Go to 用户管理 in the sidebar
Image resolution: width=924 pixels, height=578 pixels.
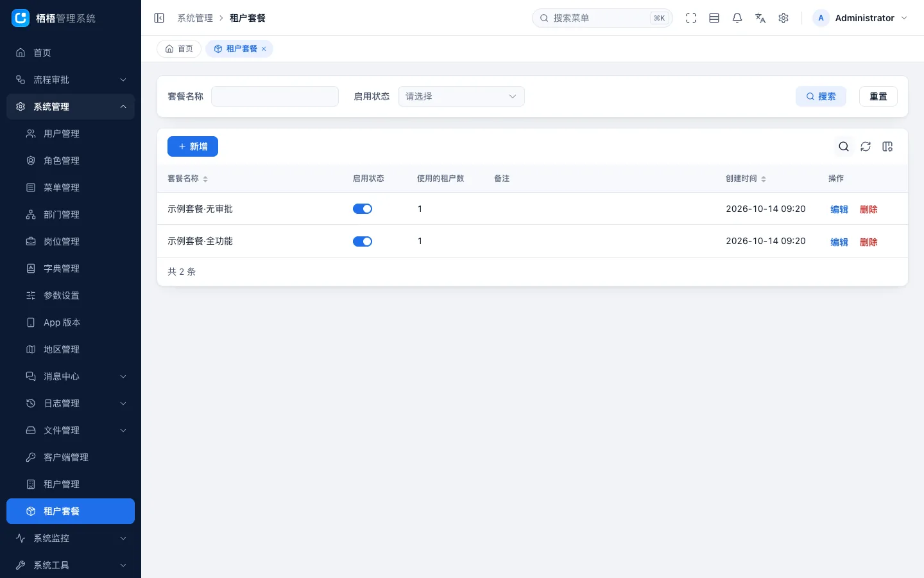tap(71, 134)
